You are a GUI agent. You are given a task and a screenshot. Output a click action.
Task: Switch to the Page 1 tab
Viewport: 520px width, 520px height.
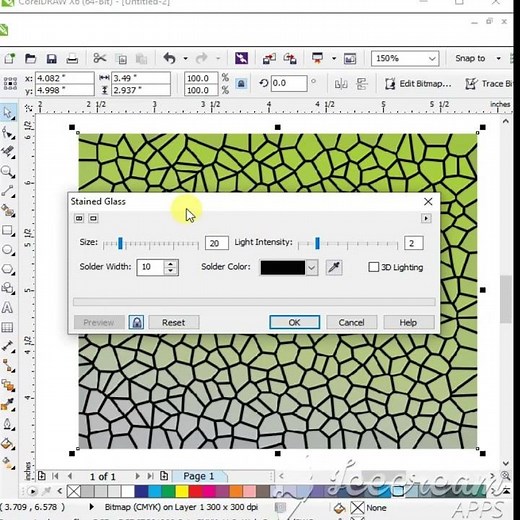coord(199,476)
